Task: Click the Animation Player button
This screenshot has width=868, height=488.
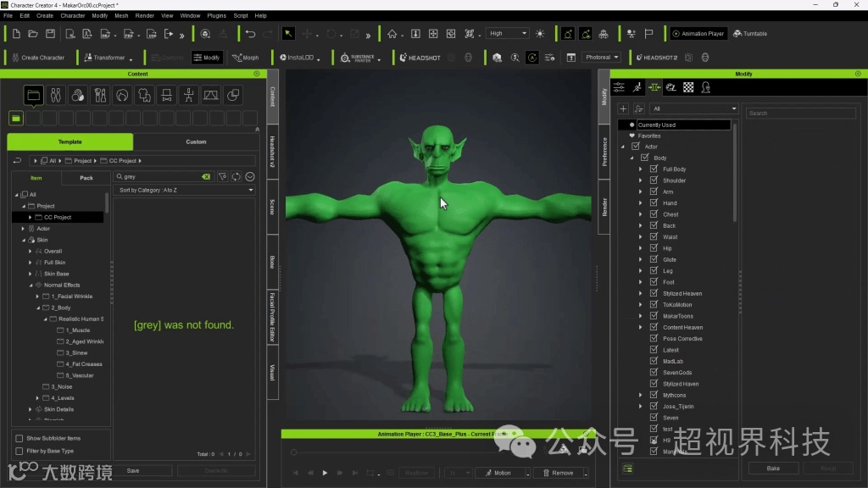Action: [698, 34]
